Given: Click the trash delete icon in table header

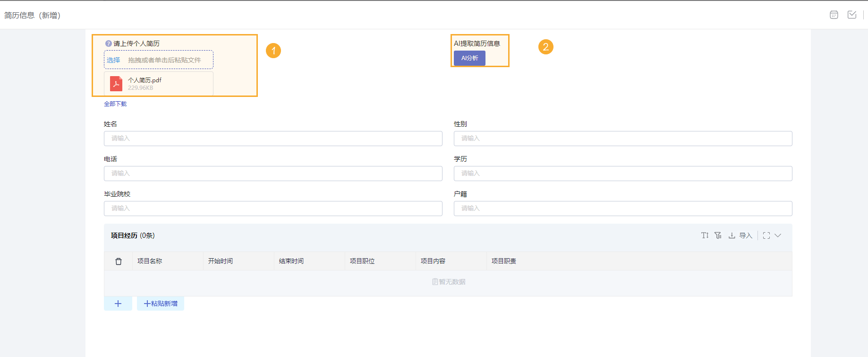Looking at the screenshot, I should pos(119,261).
